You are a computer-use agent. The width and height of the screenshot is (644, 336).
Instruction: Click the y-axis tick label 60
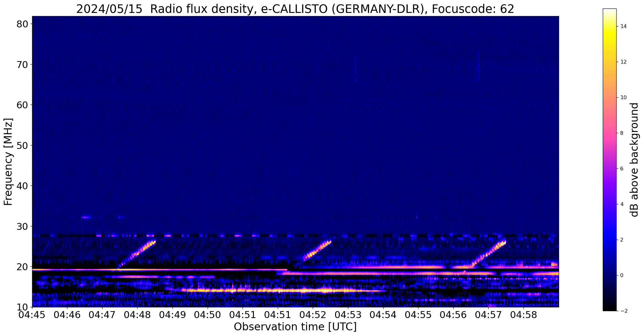pyautogui.click(x=22, y=105)
